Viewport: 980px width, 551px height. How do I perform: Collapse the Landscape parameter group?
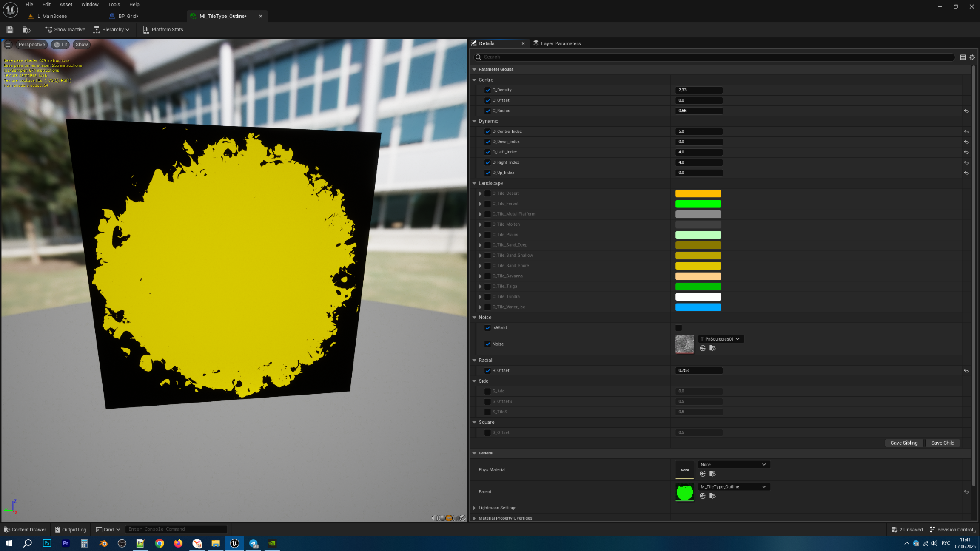(x=474, y=183)
